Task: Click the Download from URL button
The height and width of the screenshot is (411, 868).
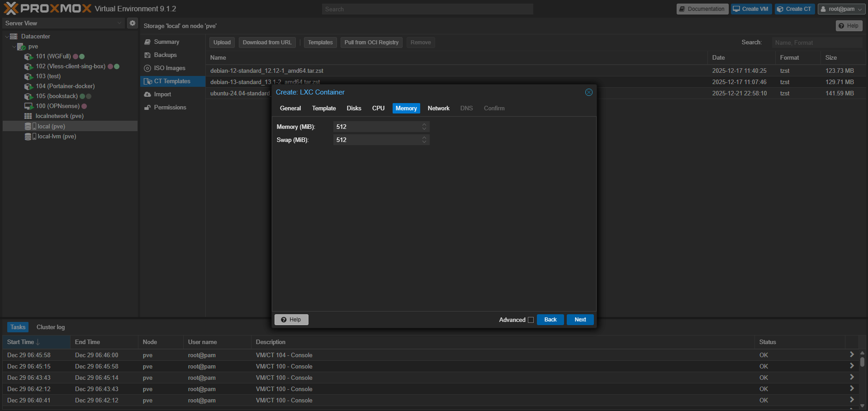Action: pyautogui.click(x=267, y=43)
